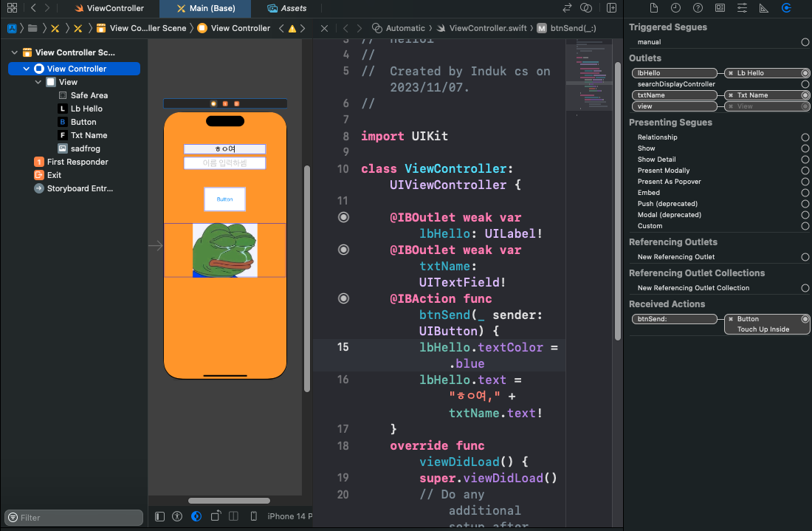Click the ViewController.swift breadcrumb
This screenshot has width=812, height=531.
coord(481,28)
